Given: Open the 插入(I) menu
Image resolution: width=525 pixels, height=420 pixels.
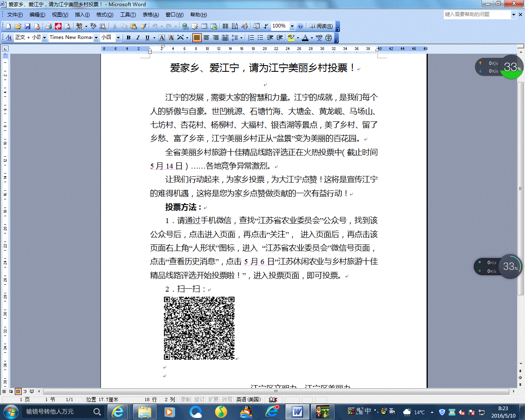Looking at the screenshot, I should coord(82,15).
